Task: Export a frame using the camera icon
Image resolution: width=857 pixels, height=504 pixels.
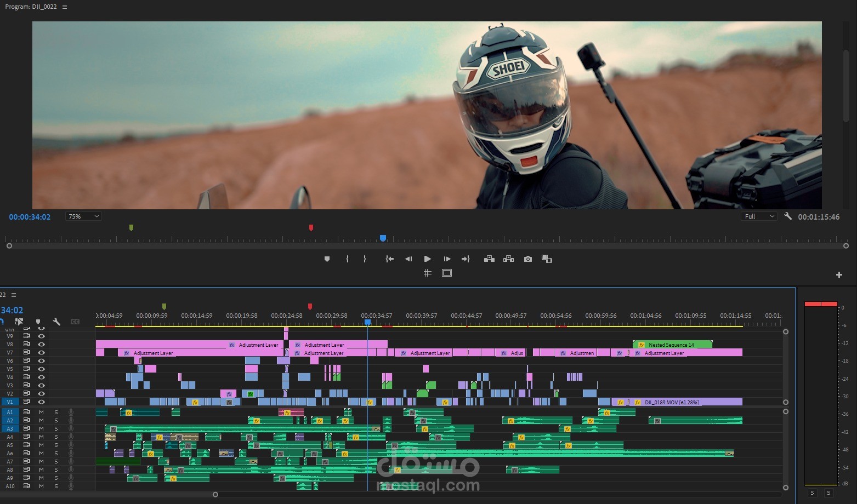Action: tap(527, 259)
